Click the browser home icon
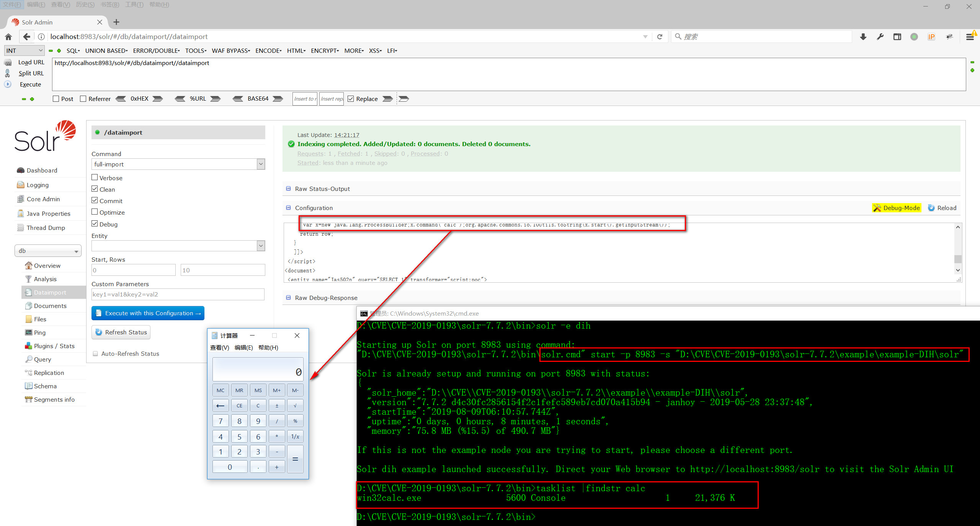Image resolution: width=980 pixels, height=526 pixels. pyautogui.click(x=8, y=37)
